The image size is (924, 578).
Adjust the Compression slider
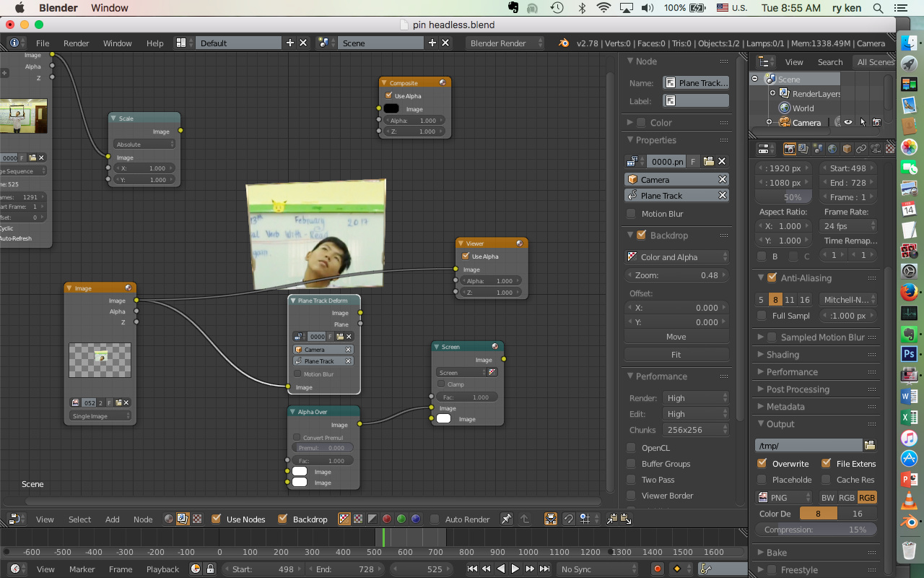[x=816, y=530]
